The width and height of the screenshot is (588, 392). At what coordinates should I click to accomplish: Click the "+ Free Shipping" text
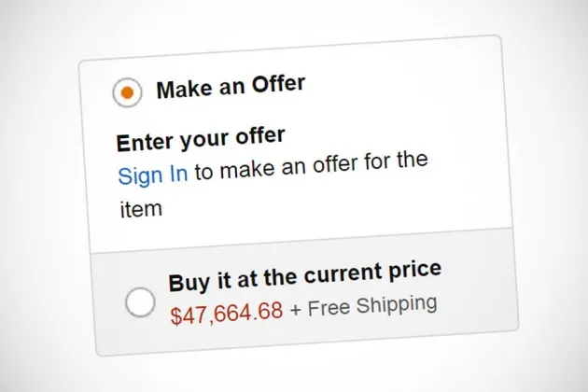click(x=362, y=304)
